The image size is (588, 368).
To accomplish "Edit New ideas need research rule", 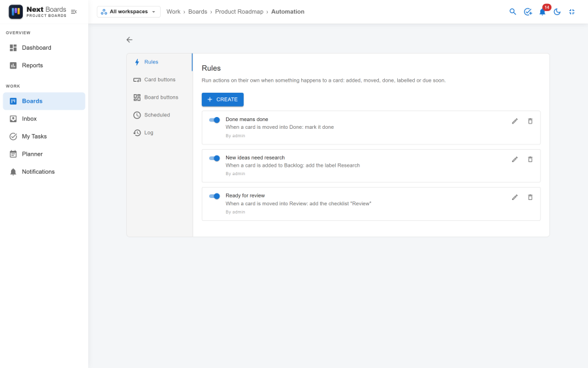I will pos(515,159).
